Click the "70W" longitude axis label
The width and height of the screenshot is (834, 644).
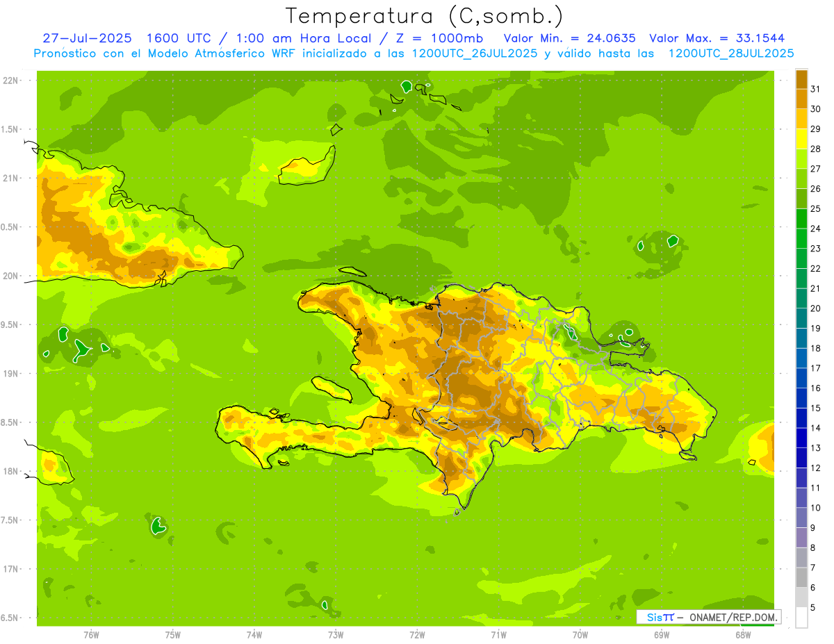click(580, 635)
